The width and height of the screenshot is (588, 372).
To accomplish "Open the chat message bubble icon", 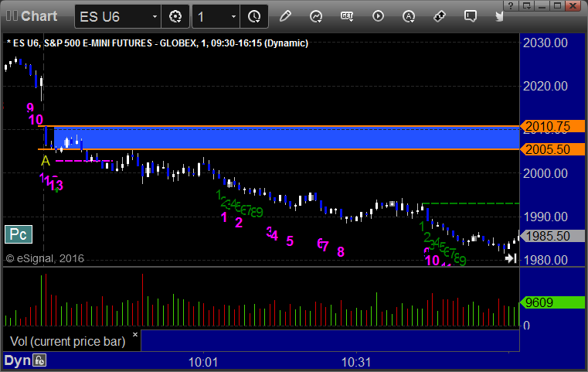I will (x=471, y=16).
